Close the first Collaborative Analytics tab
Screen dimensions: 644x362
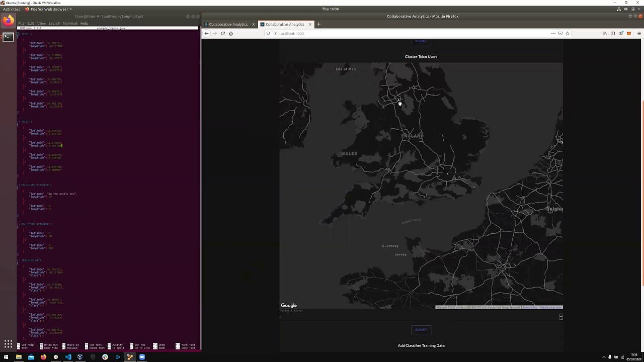[x=254, y=24]
